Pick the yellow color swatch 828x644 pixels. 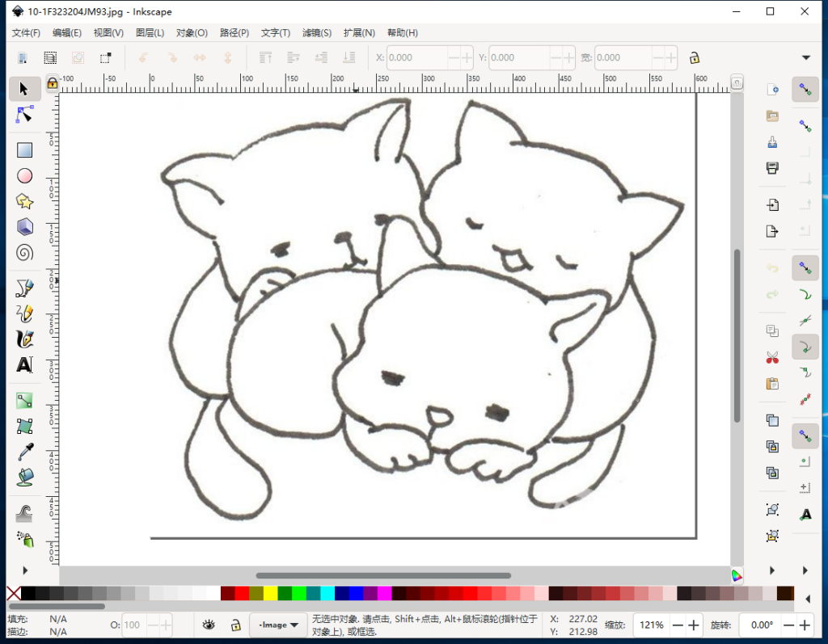[x=270, y=594]
